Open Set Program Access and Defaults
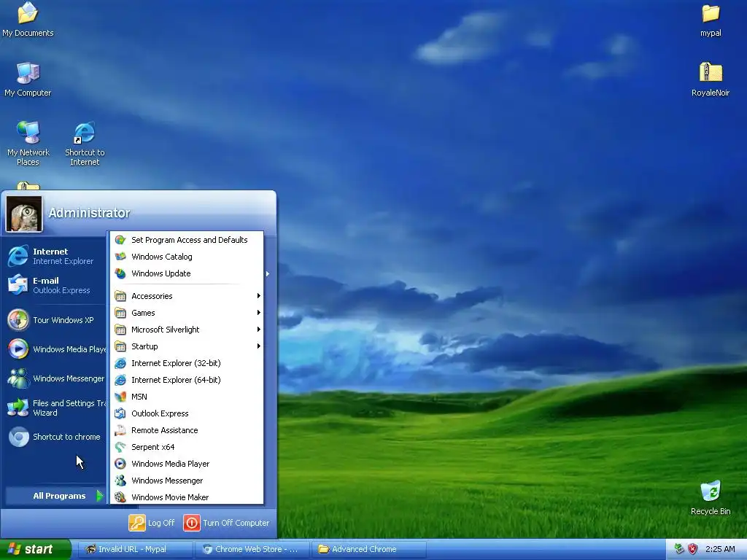747x560 pixels. pyautogui.click(x=187, y=240)
